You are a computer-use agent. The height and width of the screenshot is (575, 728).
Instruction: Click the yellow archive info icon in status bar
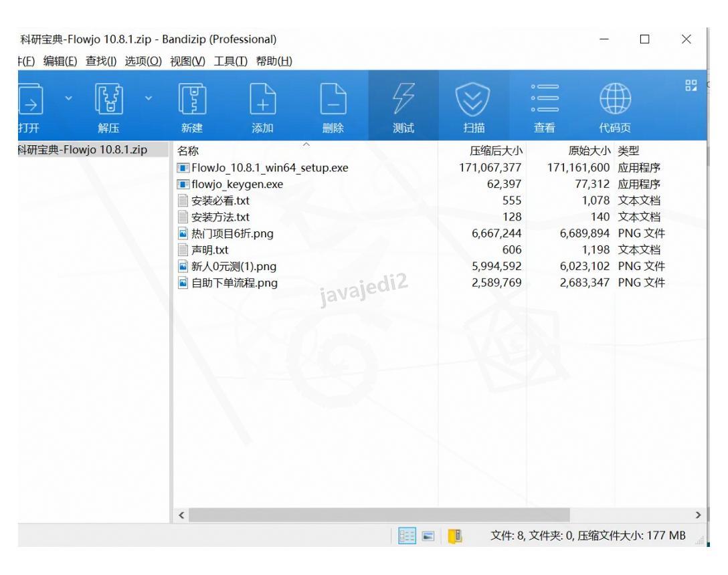click(x=454, y=536)
